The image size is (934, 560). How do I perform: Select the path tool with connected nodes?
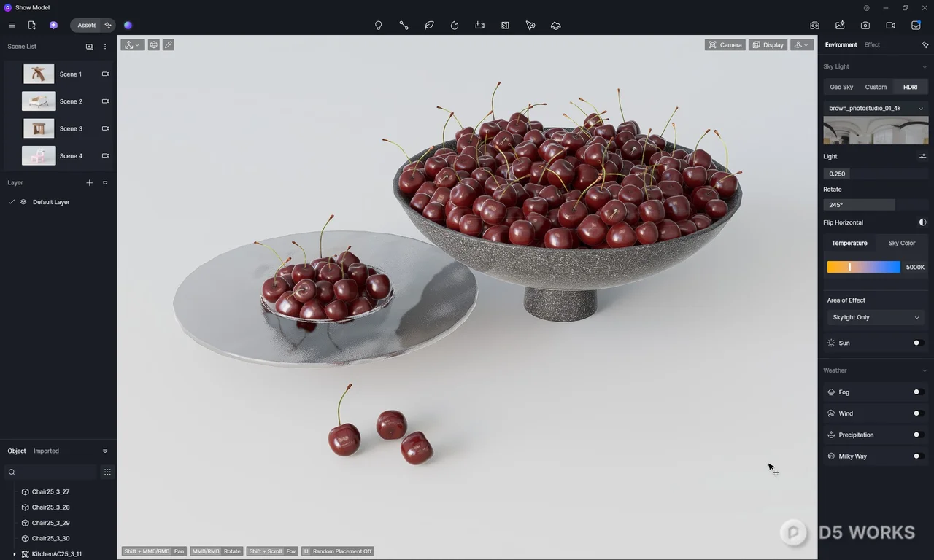point(404,25)
